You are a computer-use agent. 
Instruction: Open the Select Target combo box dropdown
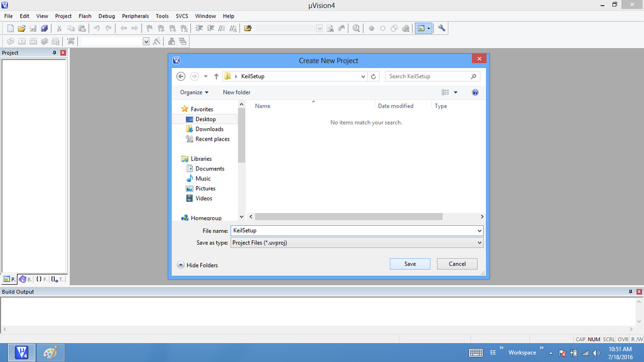[147, 41]
